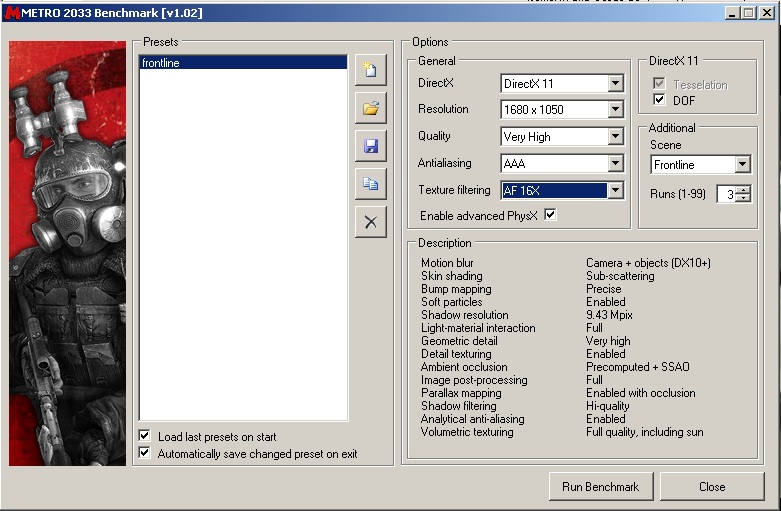781x511 pixels.
Task: Click the new preset icon
Action: (x=370, y=70)
